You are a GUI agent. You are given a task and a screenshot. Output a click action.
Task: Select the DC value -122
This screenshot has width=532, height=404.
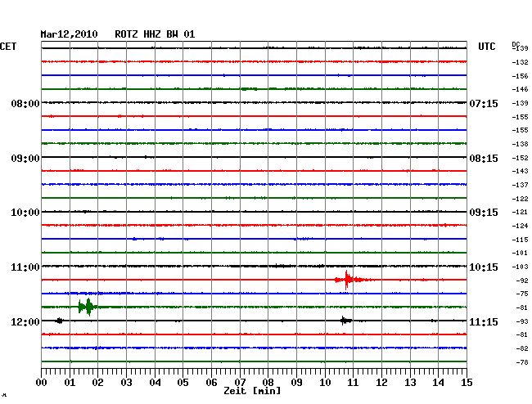520,199
